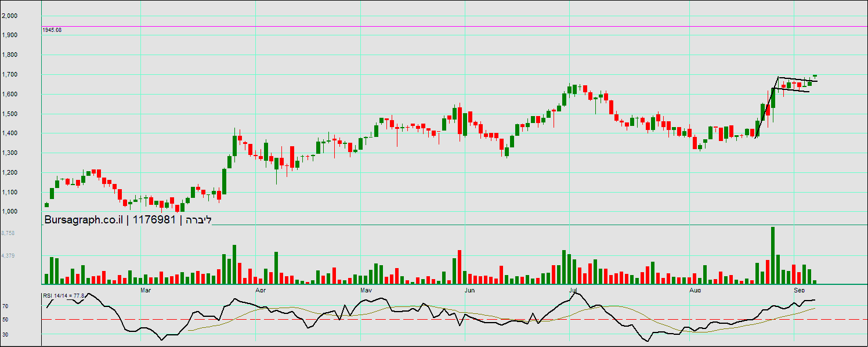The image size is (868, 347).
Task: Click the 2,000 price axis label
Action: (9, 16)
